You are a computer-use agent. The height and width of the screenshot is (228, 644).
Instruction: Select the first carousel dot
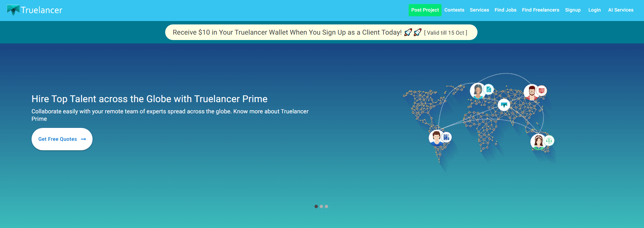pyautogui.click(x=316, y=206)
